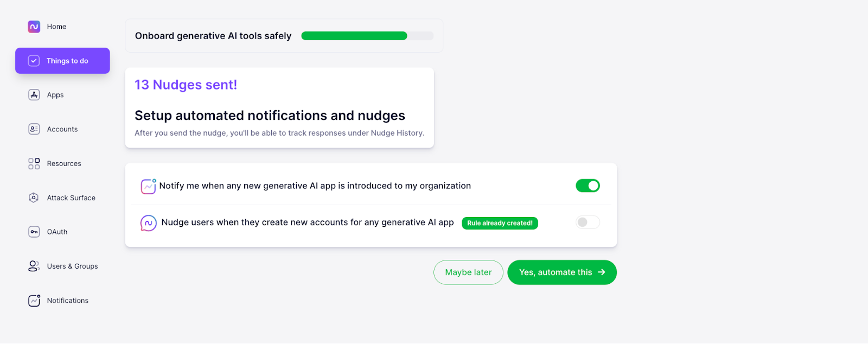Click the Accounts sidebar icon
The image size is (868, 344).
click(x=33, y=129)
